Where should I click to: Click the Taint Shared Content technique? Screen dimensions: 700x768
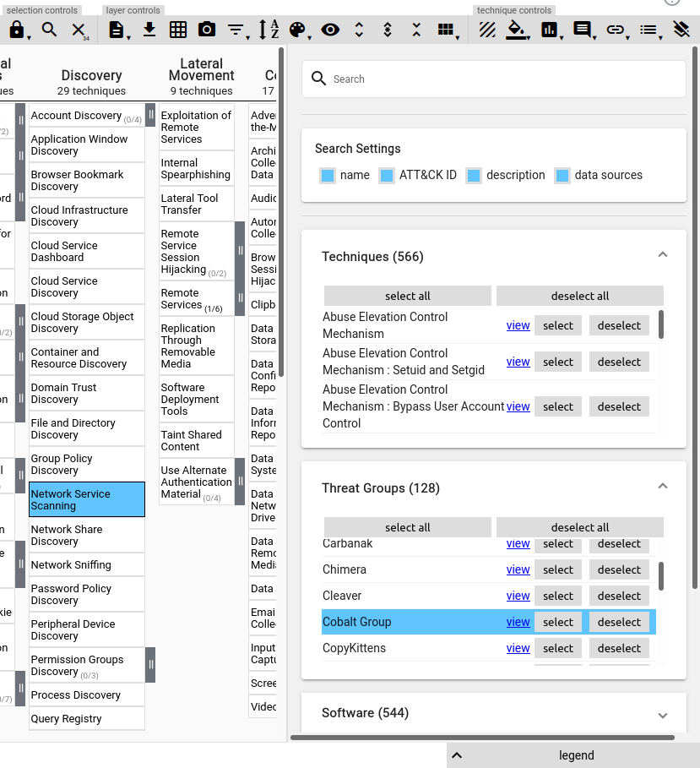(x=196, y=441)
